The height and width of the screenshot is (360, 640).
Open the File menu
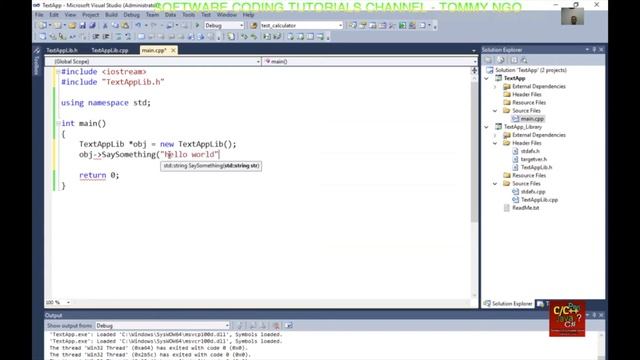[39, 15]
